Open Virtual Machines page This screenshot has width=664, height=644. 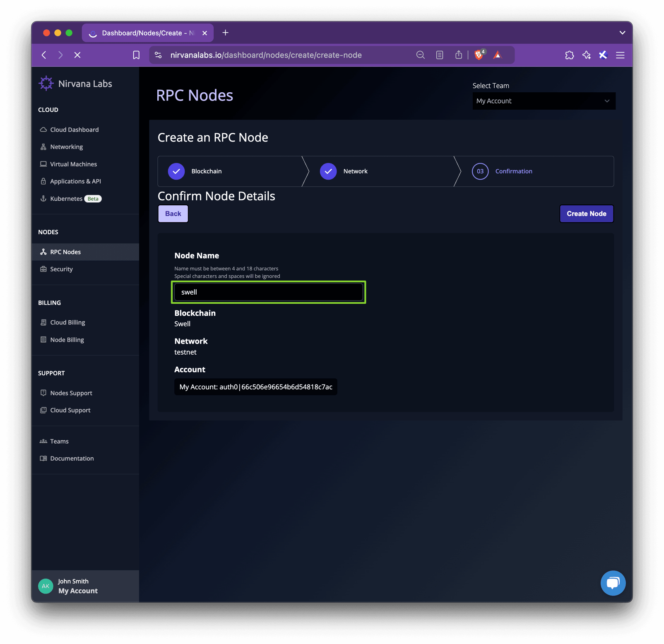pyautogui.click(x=74, y=164)
